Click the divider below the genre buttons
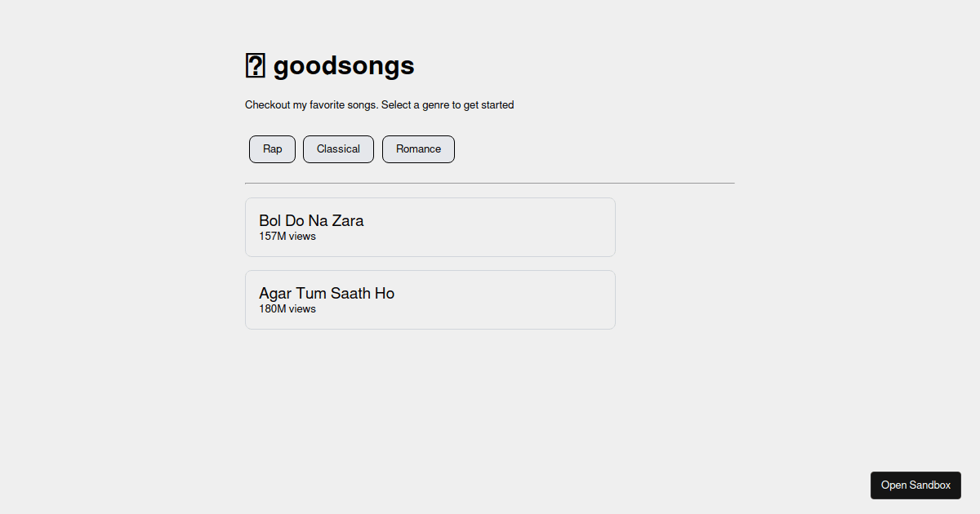The image size is (980, 514). click(489, 183)
